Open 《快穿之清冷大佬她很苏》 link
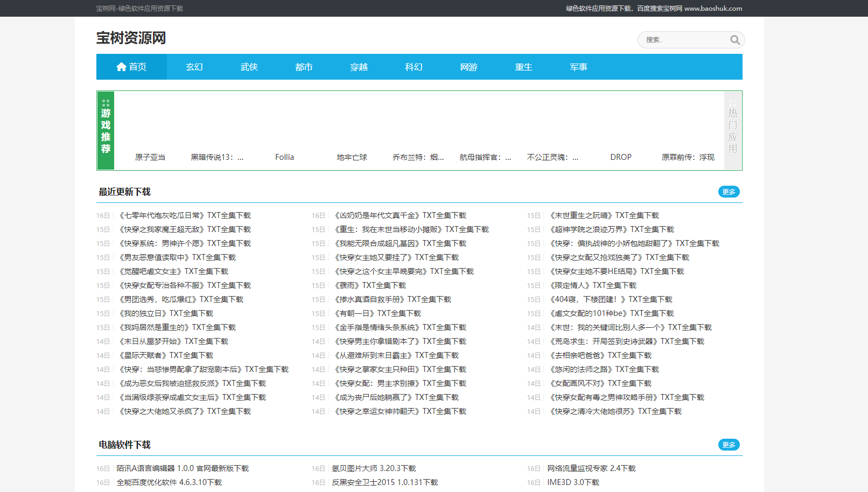The image size is (868, 492). pos(614,411)
